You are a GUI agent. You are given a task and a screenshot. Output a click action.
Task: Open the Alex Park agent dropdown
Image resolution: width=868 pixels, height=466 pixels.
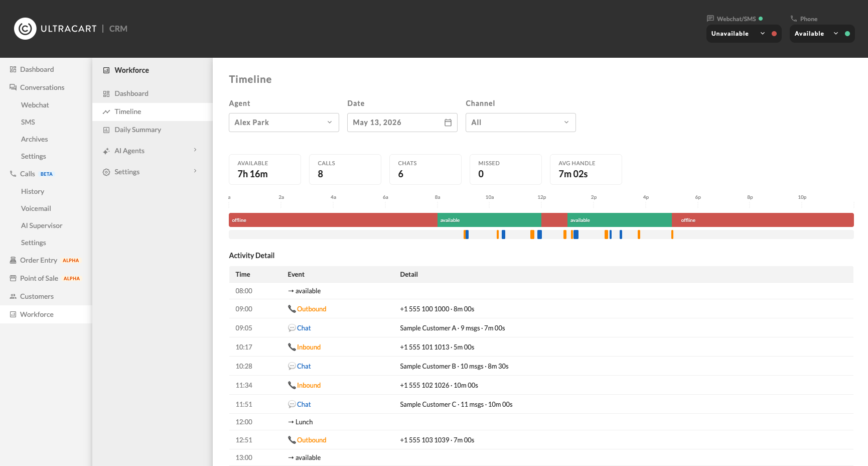point(284,123)
